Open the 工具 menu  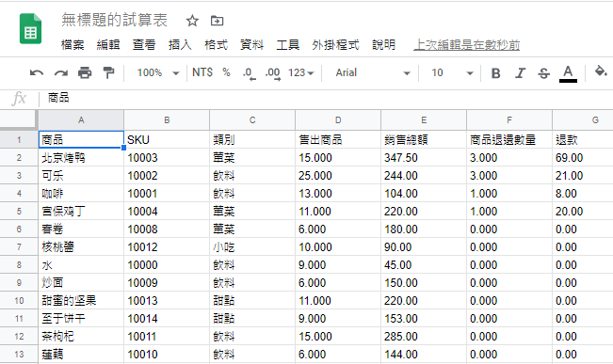[x=288, y=45]
